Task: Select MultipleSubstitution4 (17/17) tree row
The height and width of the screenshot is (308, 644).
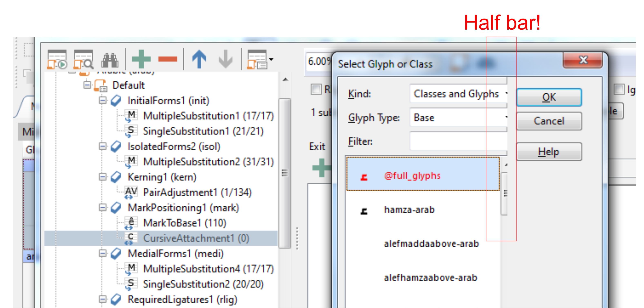Action: click(x=208, y=269)
